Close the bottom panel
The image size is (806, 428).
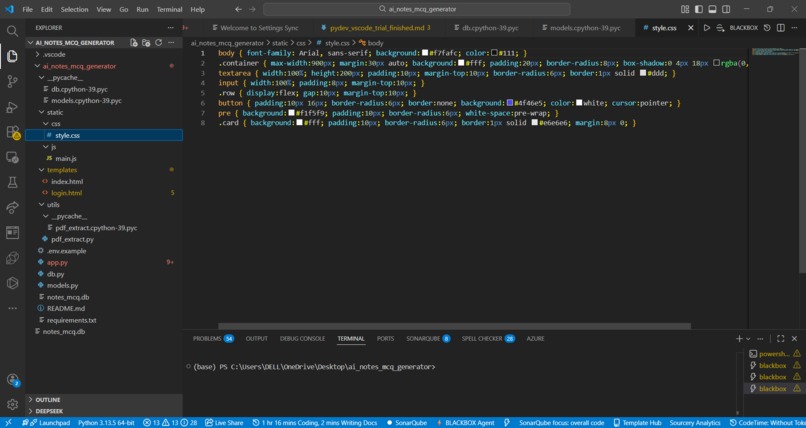click(x=794, y=339)
